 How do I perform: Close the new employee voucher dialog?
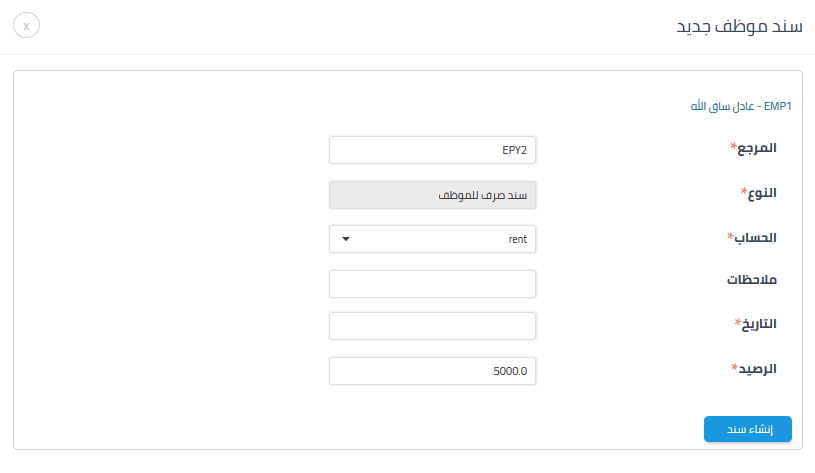click(x=27, y=25)
